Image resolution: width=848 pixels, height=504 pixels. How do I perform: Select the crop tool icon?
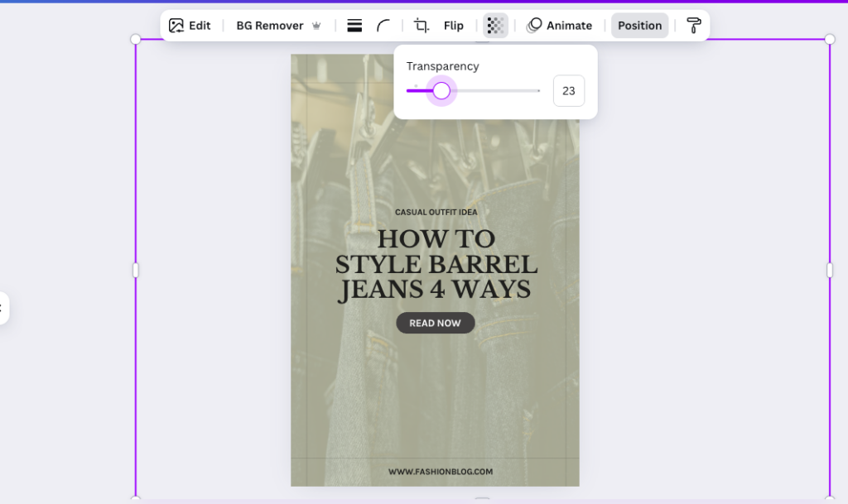coord(422,26)
